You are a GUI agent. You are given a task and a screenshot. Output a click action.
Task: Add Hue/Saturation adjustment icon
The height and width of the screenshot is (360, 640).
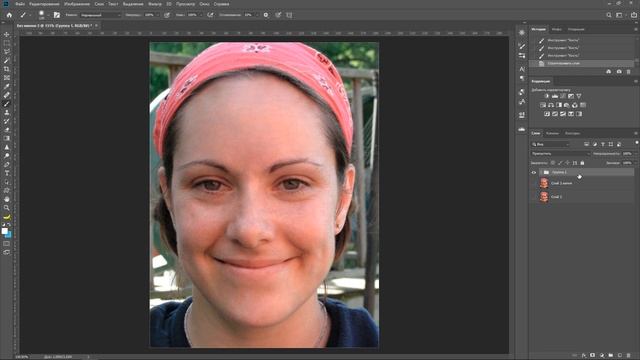[x=543, y=105]
